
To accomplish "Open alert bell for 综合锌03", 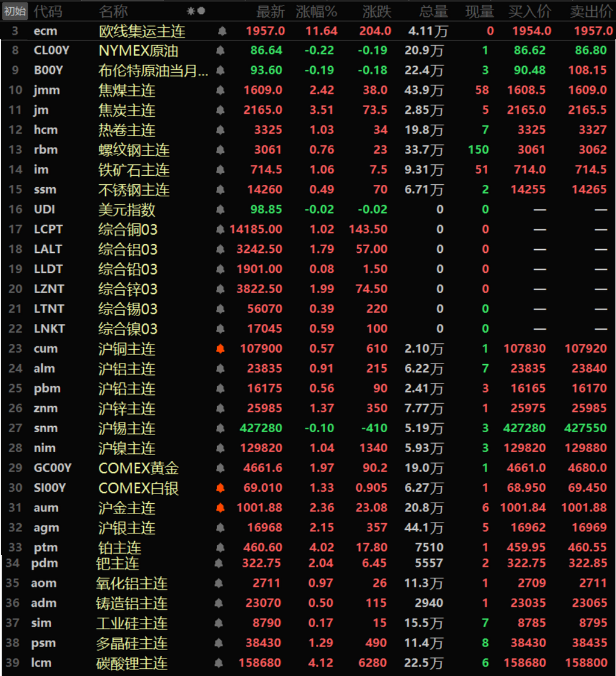I will [220, 289].
